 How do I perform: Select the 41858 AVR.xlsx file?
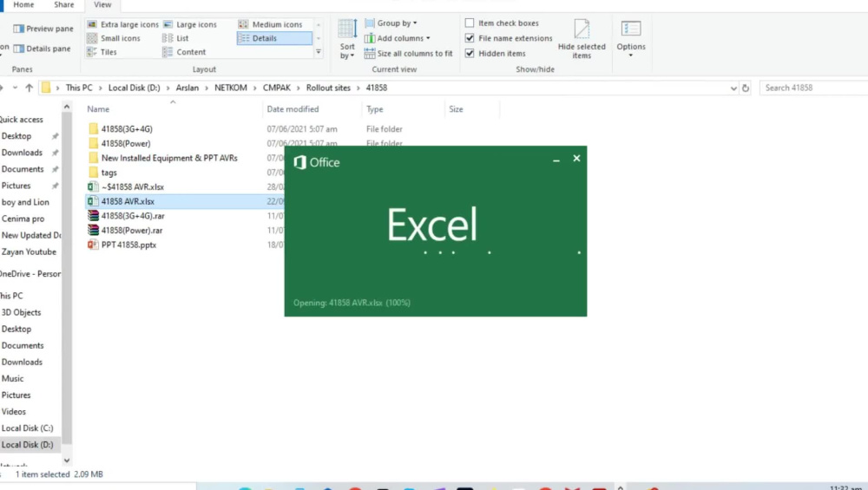tap(128, 201)
